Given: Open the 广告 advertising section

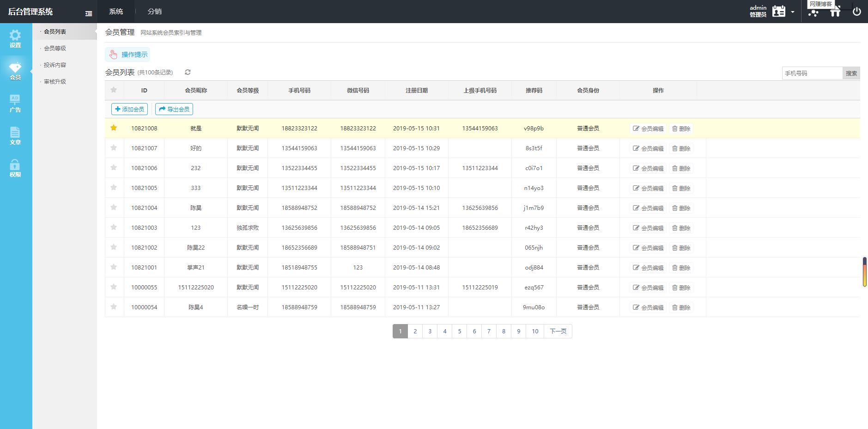Looking at the screenshot, I should (x=15, y=104).
